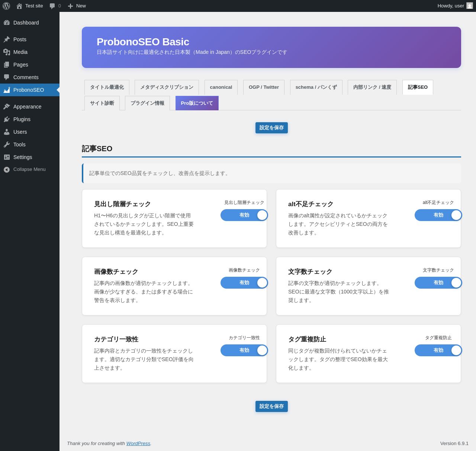Click the plus icon next to New
The width and height of the screenshot is (476, 451).
pyautogui.click(x=70, y=6)
